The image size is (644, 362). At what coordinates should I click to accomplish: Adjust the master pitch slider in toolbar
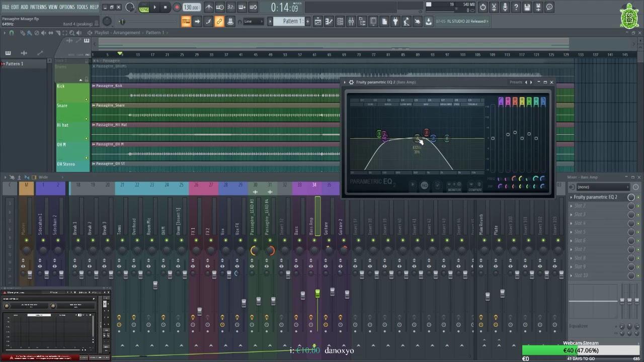pos(122,22)
